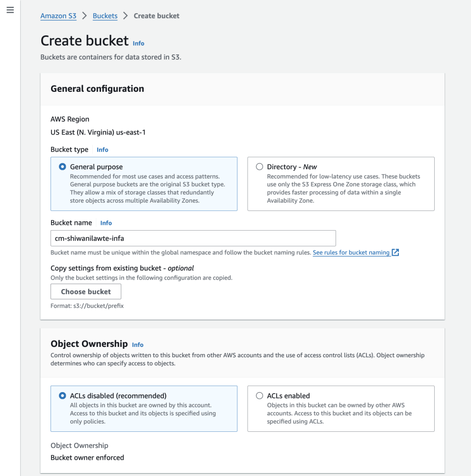Navigate to Amazon S3 via breadcrumb
Viewport: 471px width, 476px height.
(58, 16)
